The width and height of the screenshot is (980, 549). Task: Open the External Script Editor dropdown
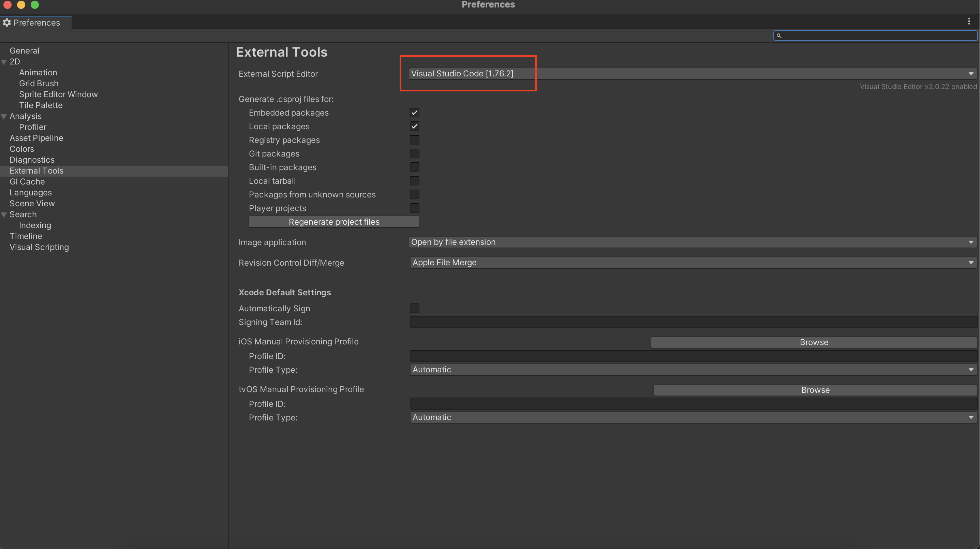[693, 73]
